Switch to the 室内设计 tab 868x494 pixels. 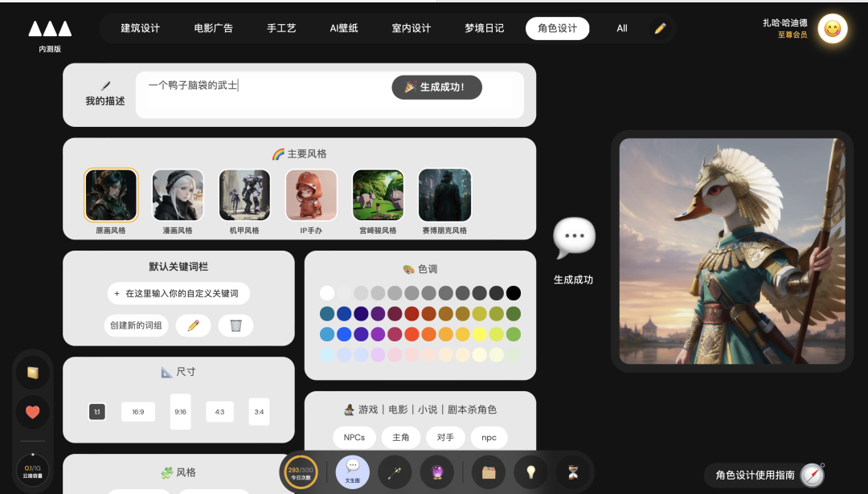click(x=411, y=28)
